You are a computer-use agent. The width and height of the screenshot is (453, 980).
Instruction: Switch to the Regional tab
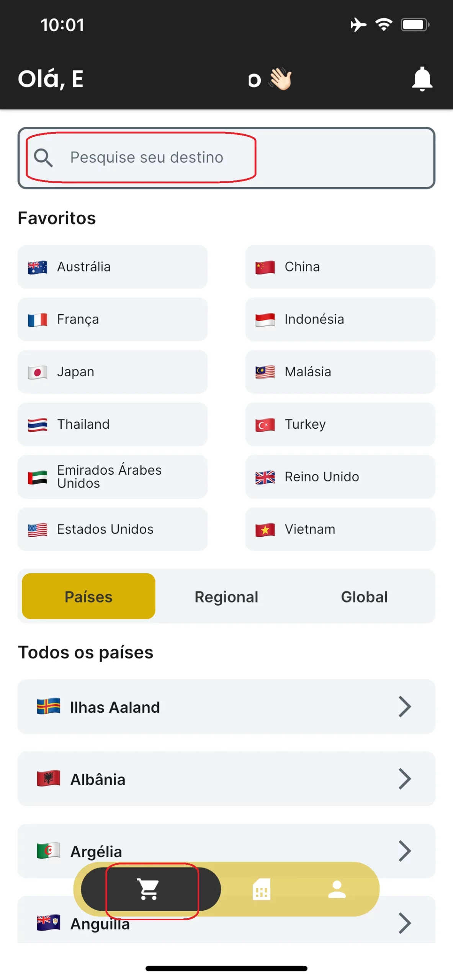226,597
